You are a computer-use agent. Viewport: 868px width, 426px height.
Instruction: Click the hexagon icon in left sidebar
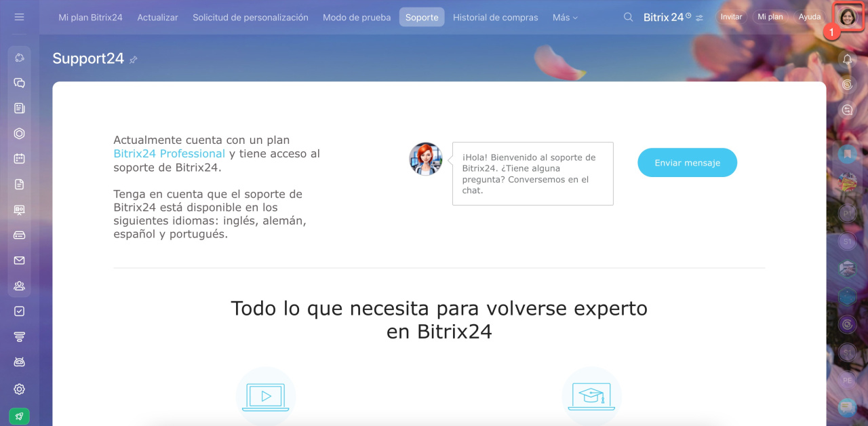click(x=19, y=134)
